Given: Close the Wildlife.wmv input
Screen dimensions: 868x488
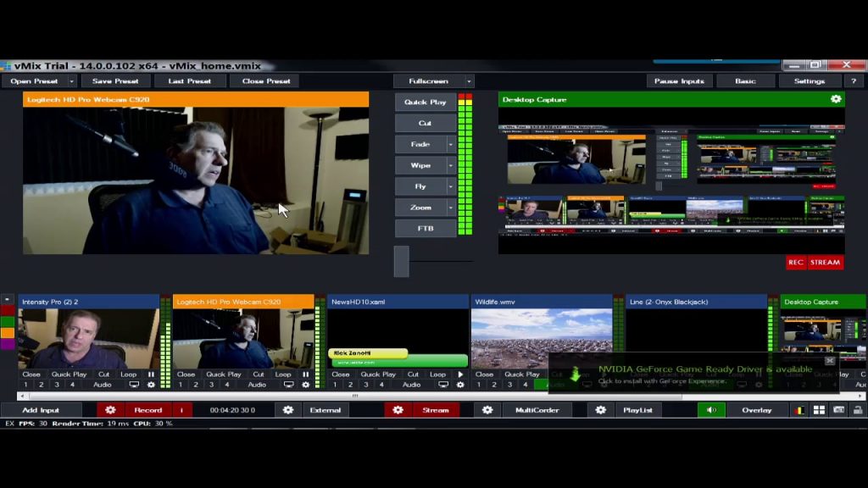Looking at the screenshot, I should coord(484,374).
